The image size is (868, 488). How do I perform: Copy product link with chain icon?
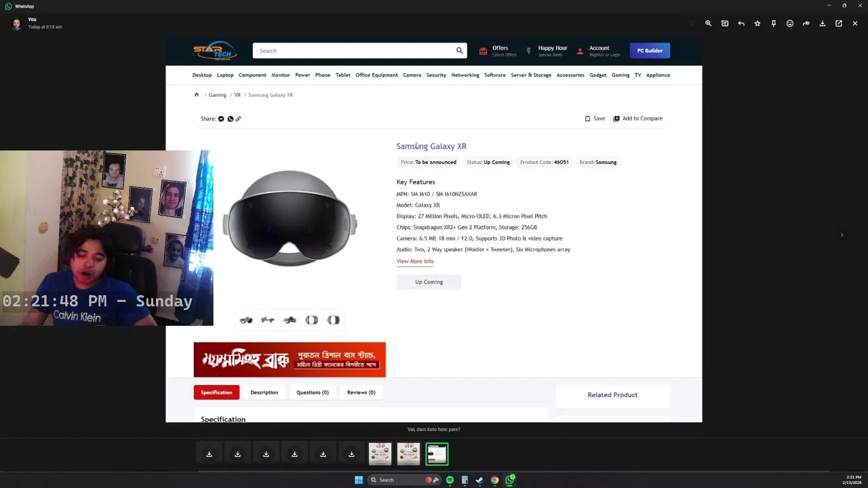[x=238, y=119]
